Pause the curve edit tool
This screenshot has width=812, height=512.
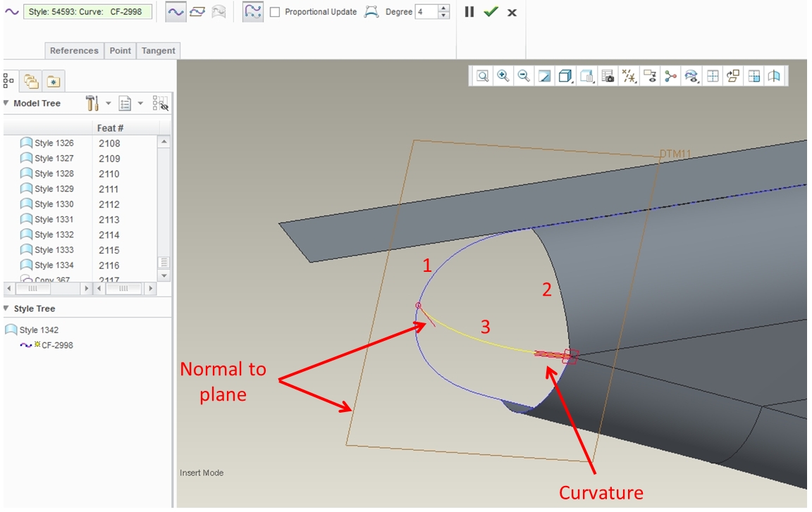coord(469,12)
